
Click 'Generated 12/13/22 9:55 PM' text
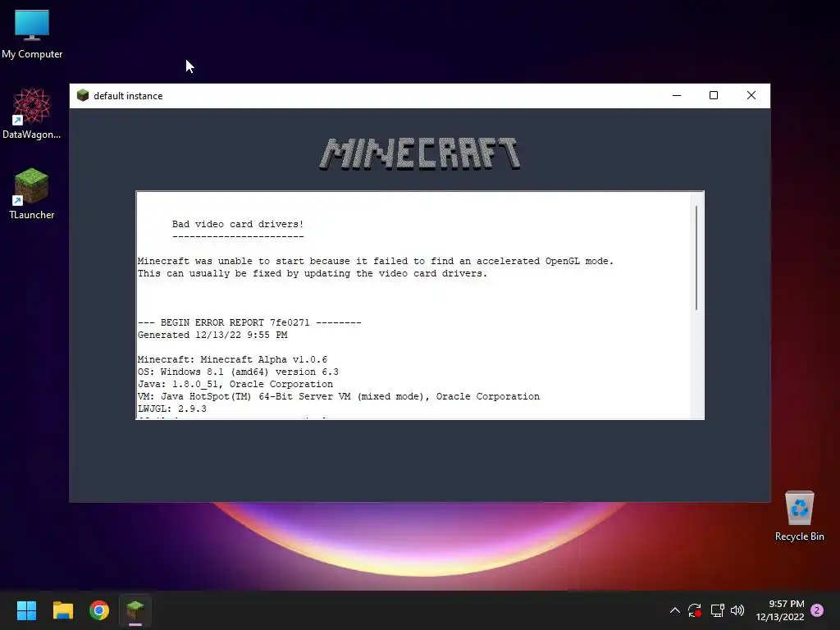coord(212,335)
